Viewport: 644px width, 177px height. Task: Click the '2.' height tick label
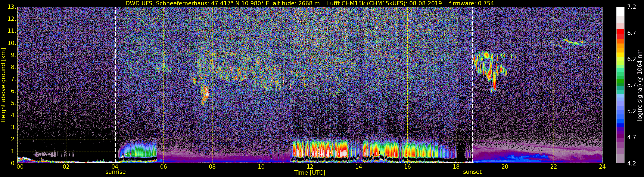(x=13, y=139)
